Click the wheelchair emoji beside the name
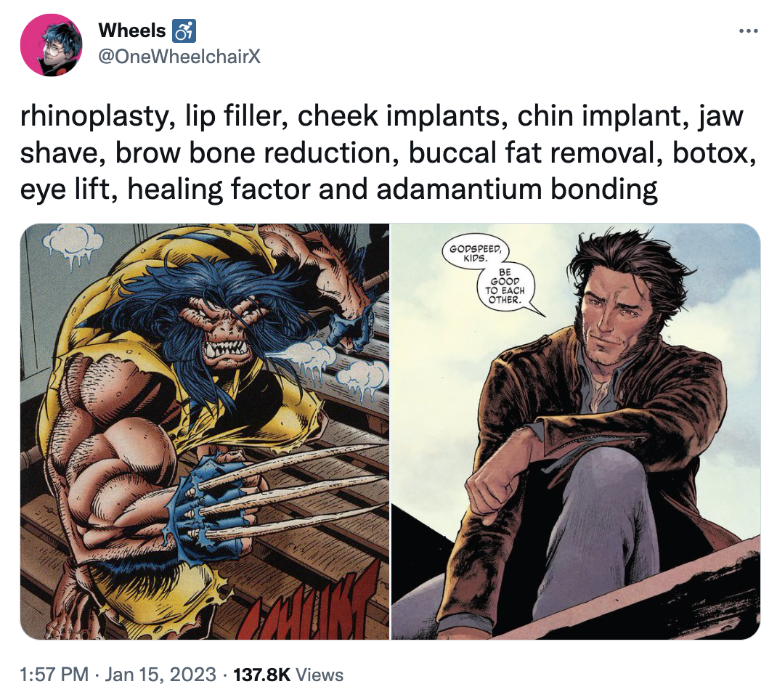The width and height of the screenshot is (777, 700). (x=182, y=30)
